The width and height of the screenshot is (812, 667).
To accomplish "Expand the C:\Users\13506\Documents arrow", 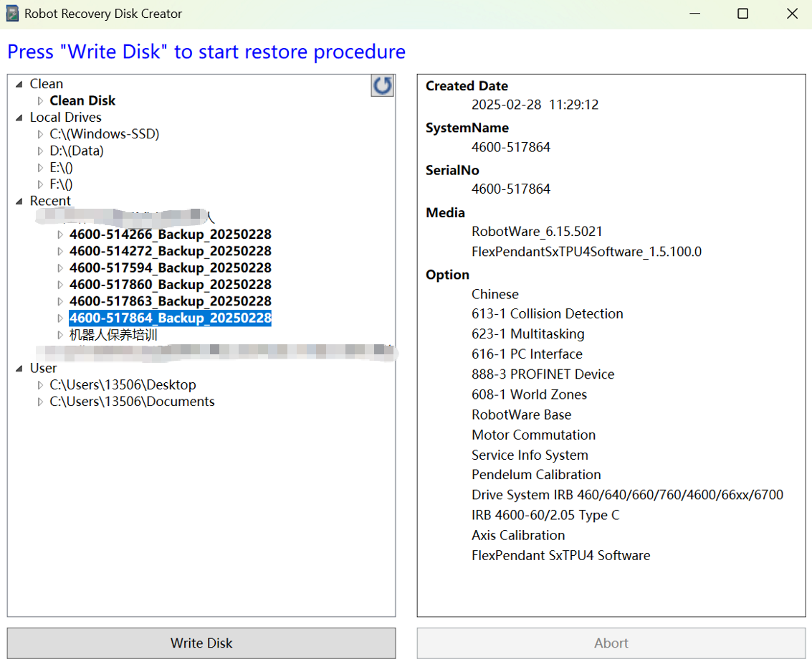I will tap(40, 402).
